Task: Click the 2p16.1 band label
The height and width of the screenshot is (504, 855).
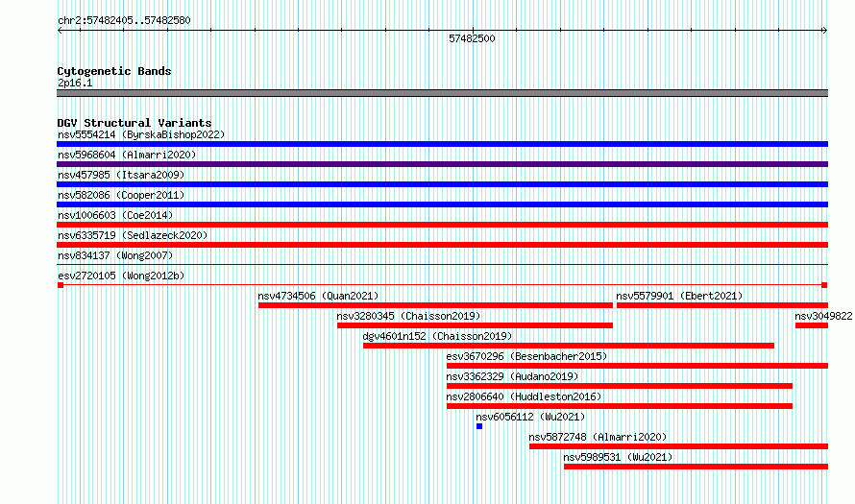Action: coord(75,83)
